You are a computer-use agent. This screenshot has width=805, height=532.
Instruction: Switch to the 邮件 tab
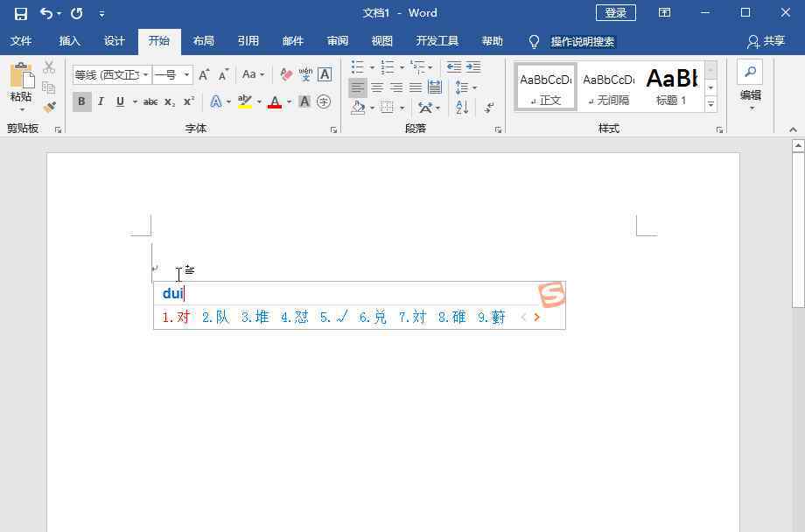coord(293,41)
